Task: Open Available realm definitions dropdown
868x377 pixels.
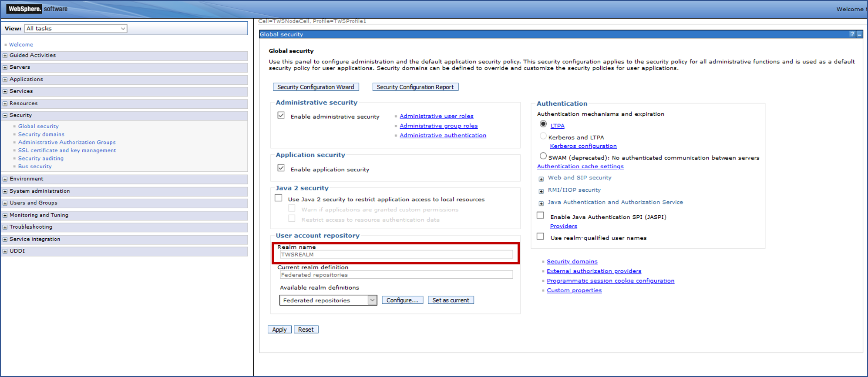Action: [328, 300]
